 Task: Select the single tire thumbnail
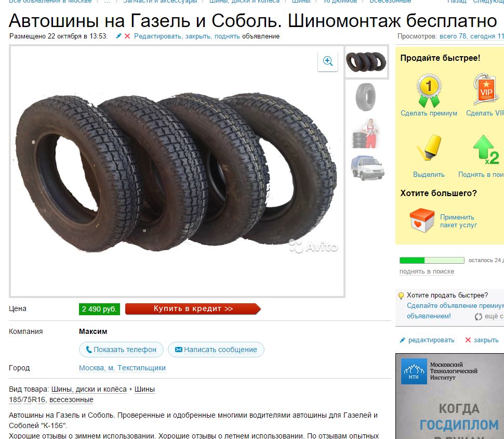click(366, 97)
